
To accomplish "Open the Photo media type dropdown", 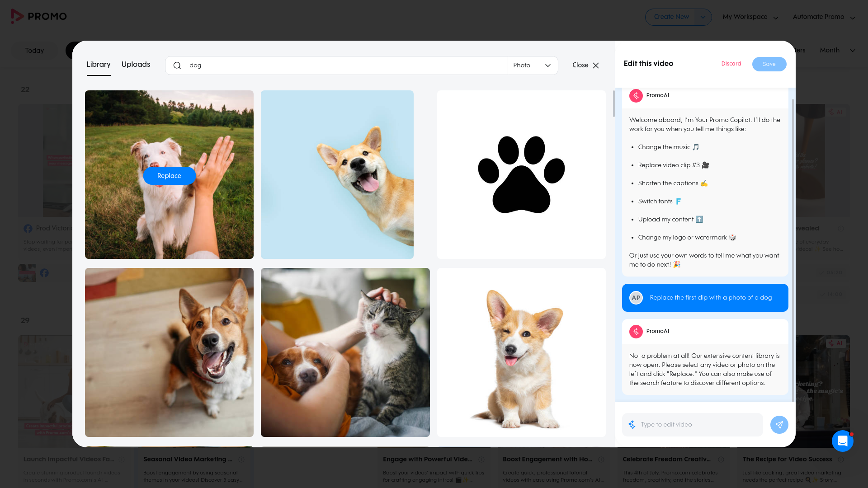I will pyautogui.click(x=533, y=66).
